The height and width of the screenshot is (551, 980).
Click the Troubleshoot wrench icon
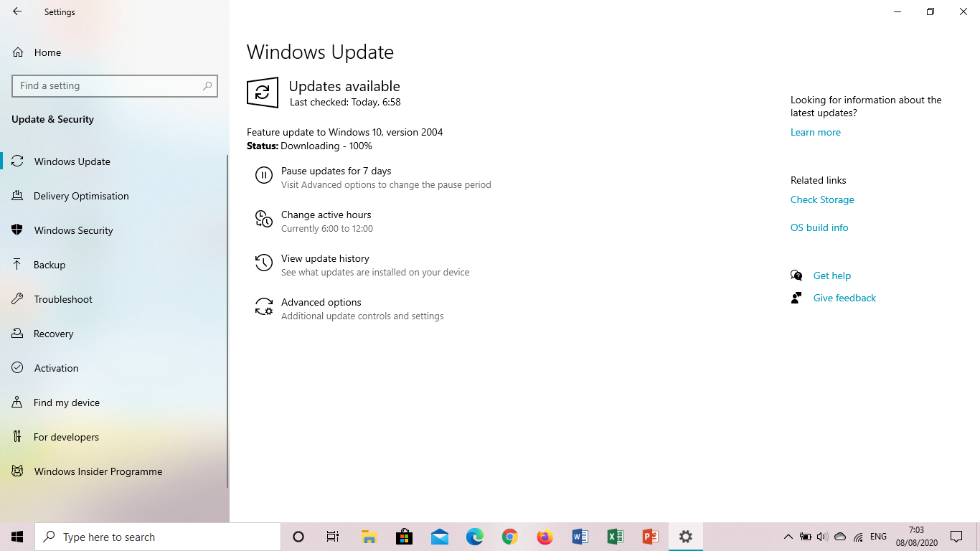point(18,298)
